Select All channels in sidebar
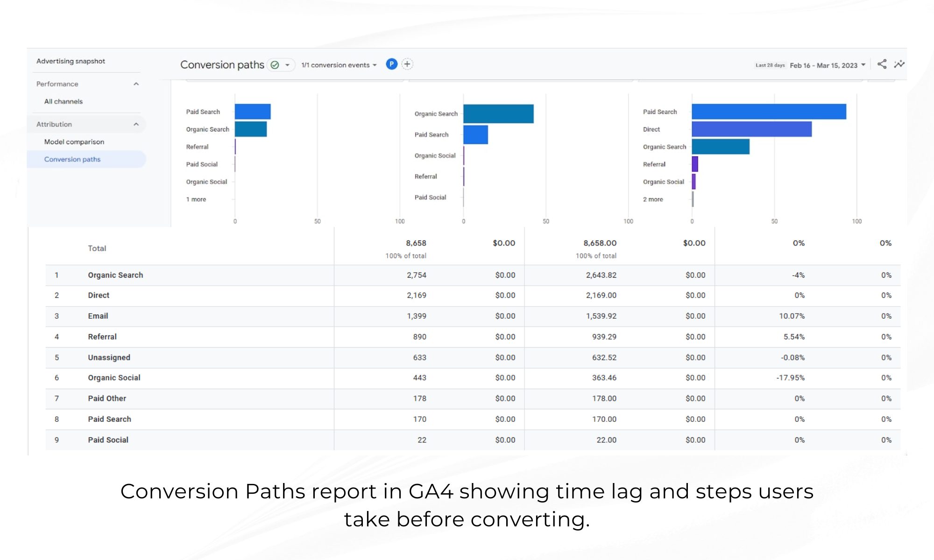 click(63, 101)
